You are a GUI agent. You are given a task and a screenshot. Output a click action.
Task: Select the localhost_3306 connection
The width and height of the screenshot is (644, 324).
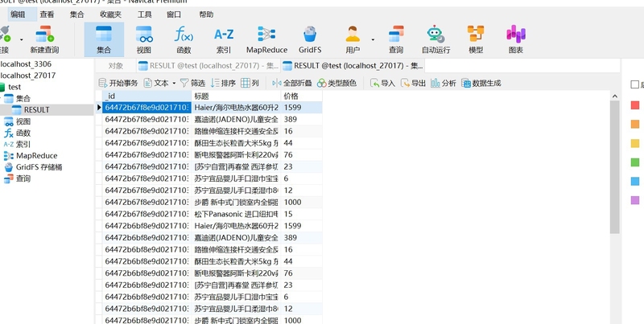[26, 64]
